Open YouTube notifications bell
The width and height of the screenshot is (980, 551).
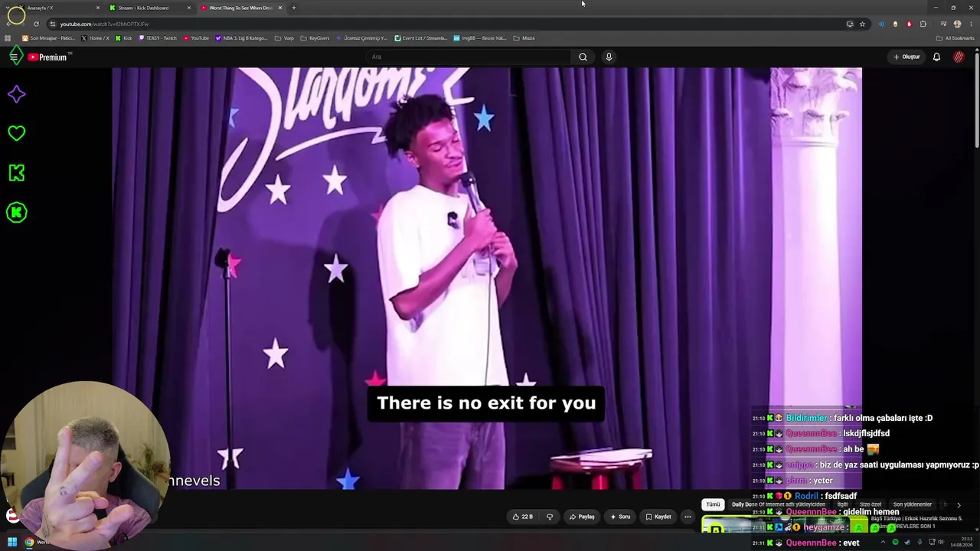tap(936, 57)
